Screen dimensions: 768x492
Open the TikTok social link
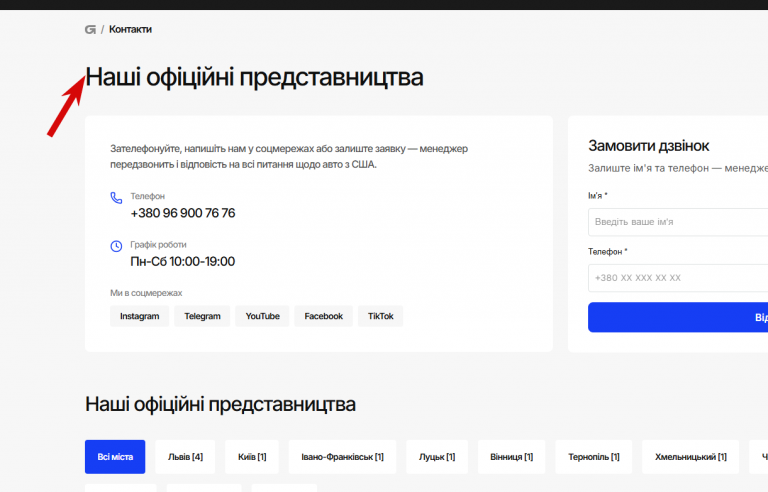coord(381,316)
